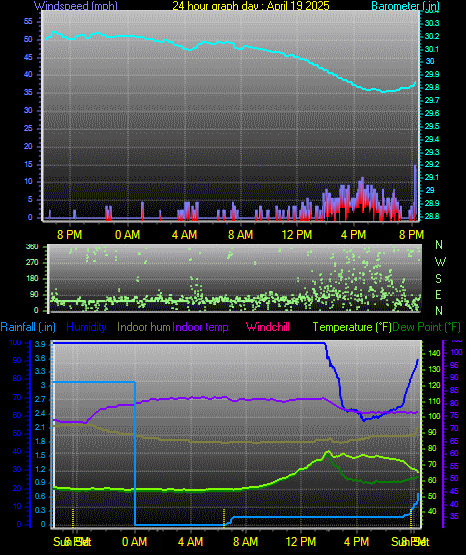Select the Dew Point (°F) legend label
Image resolution: width=466 pixels, height=555 pixels.
pyautogui.click(x=427, y=327)
